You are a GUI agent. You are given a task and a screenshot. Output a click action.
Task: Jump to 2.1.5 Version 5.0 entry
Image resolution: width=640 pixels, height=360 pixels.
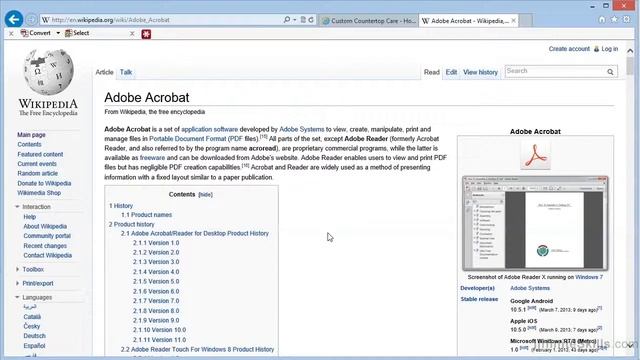(156, 282)
